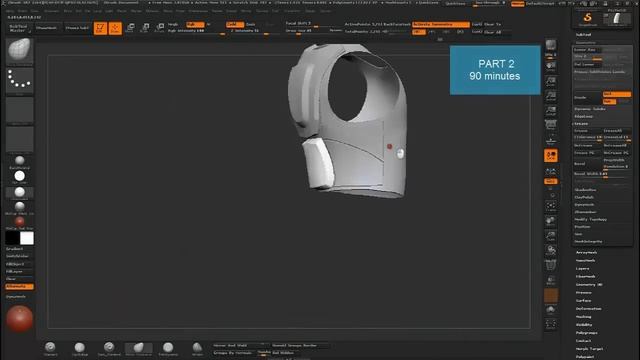
Task: Toggle the Suv option beside Divide
Action: pyautogui.click(x=609, y=102)
